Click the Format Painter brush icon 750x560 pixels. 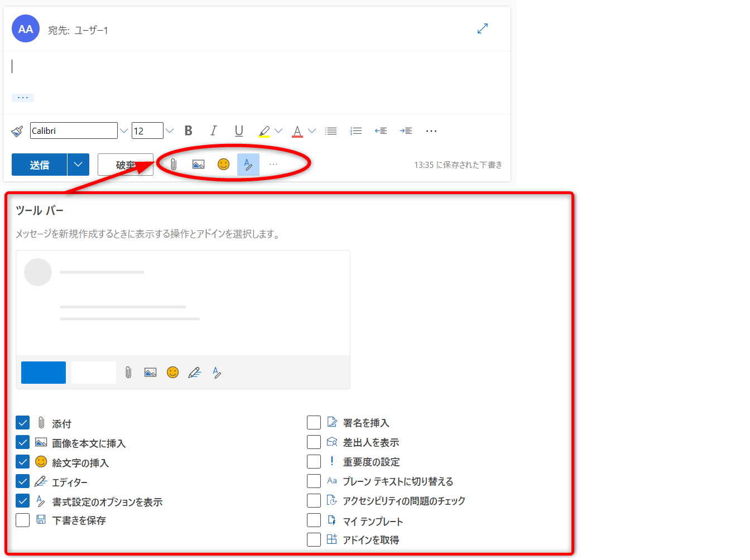17,131
